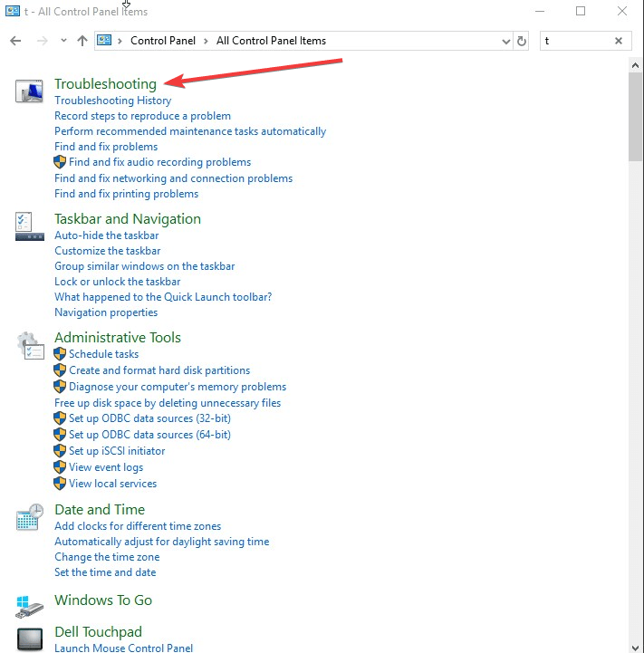
Task: Go back using the back arrow
Action: [x=15, y=41]
